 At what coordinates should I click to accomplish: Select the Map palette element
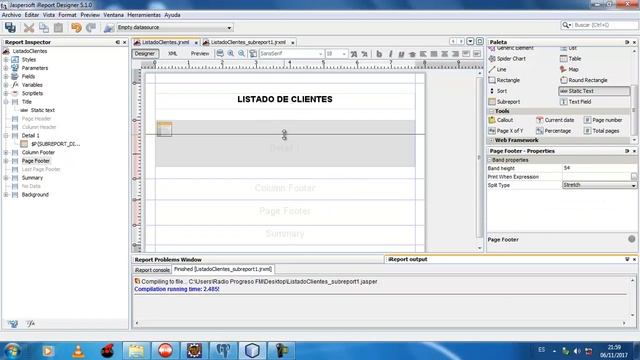[x=569, y=69]
